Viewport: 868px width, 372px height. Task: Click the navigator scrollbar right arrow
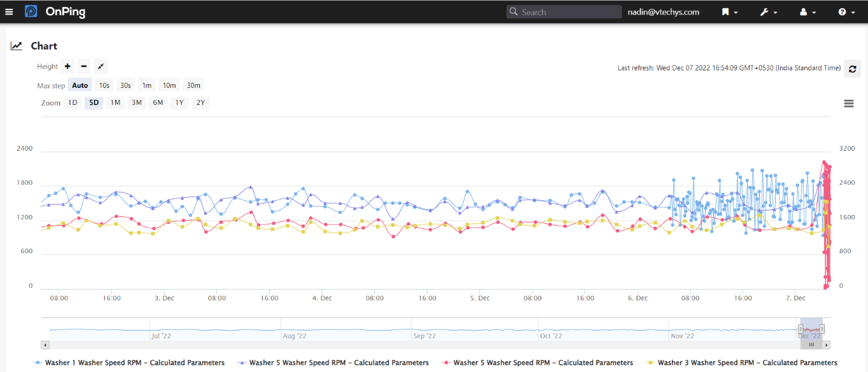point(827,345)
